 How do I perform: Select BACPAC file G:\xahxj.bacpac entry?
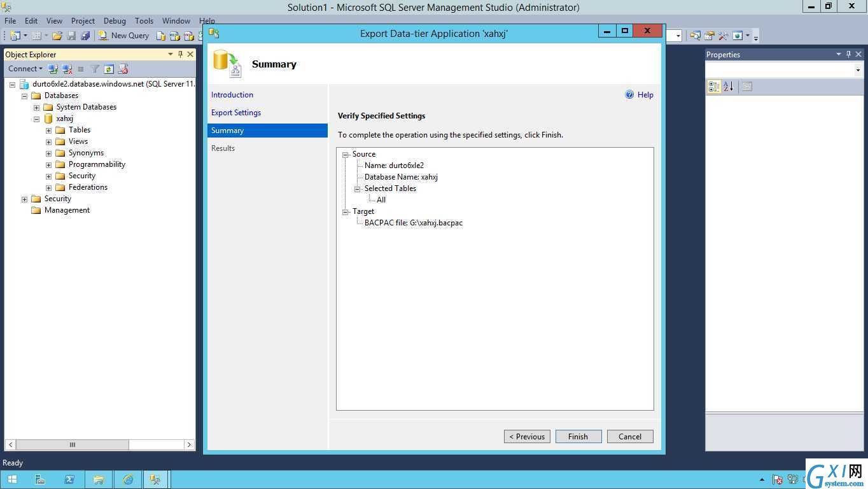pyautogui.click(x=414, y=223)
